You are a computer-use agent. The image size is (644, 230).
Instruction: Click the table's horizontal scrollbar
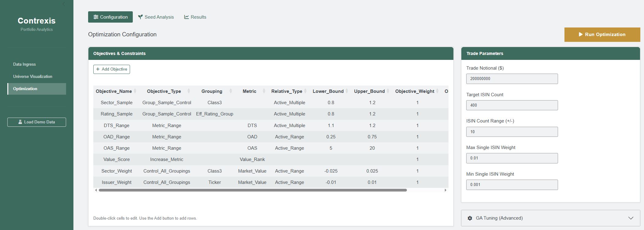coord(253,190)
